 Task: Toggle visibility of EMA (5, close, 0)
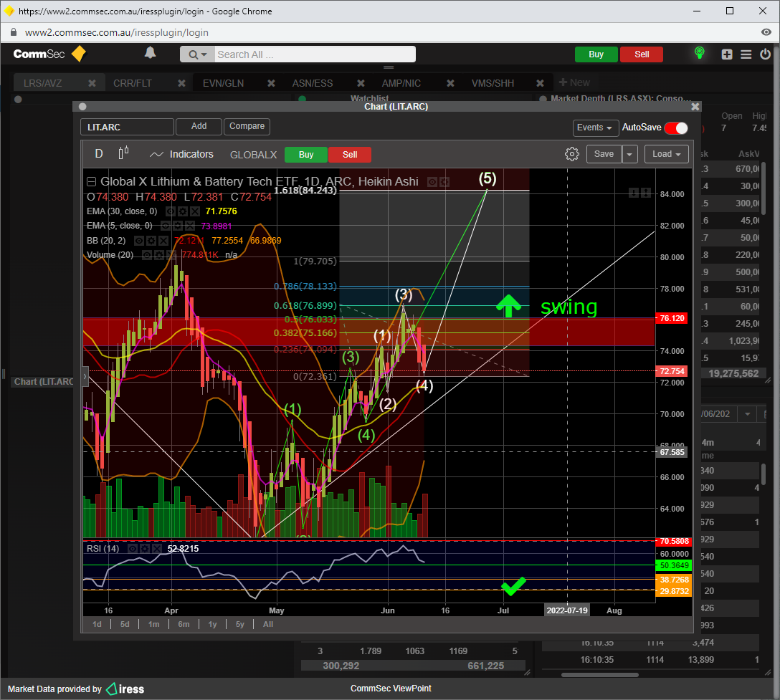[x=166, y=226]
